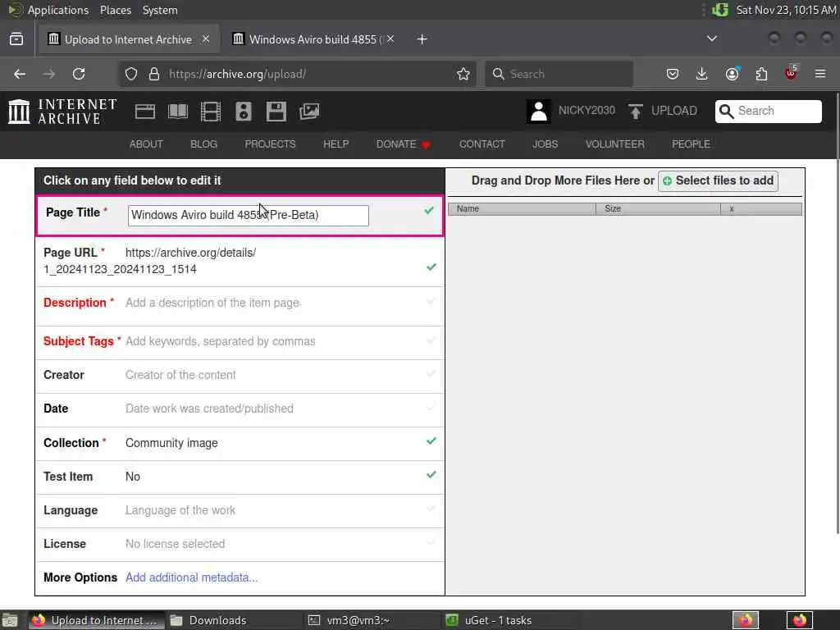Reload the page with the refresh icon

pyautogui.click(x=79, y=74)
